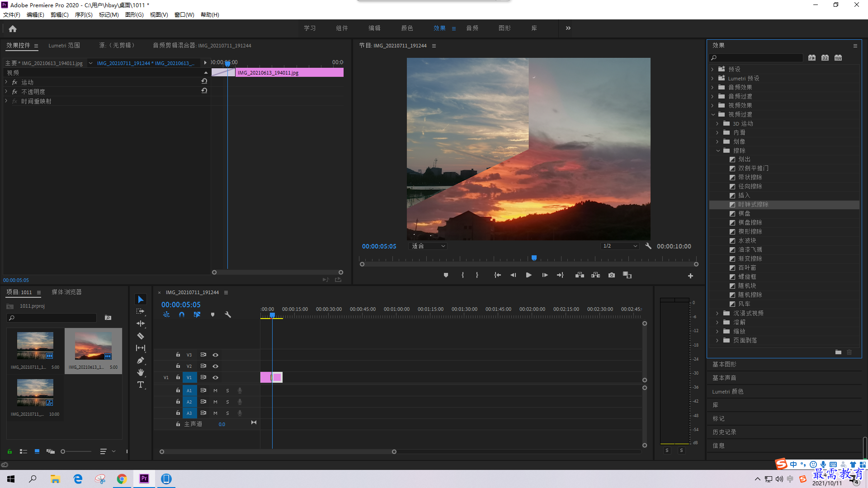
Task: Mute audio track A1
Action: click(x=215, y=390)
